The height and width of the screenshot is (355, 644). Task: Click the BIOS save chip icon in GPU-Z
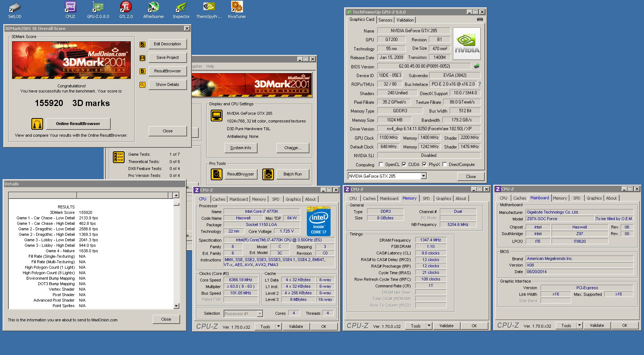tap(476, 66)
